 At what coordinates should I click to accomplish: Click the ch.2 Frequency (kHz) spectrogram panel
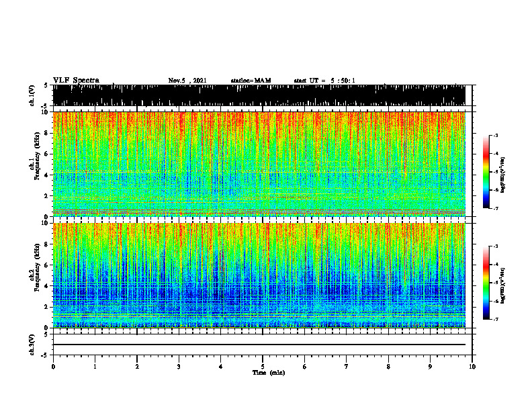259,275
